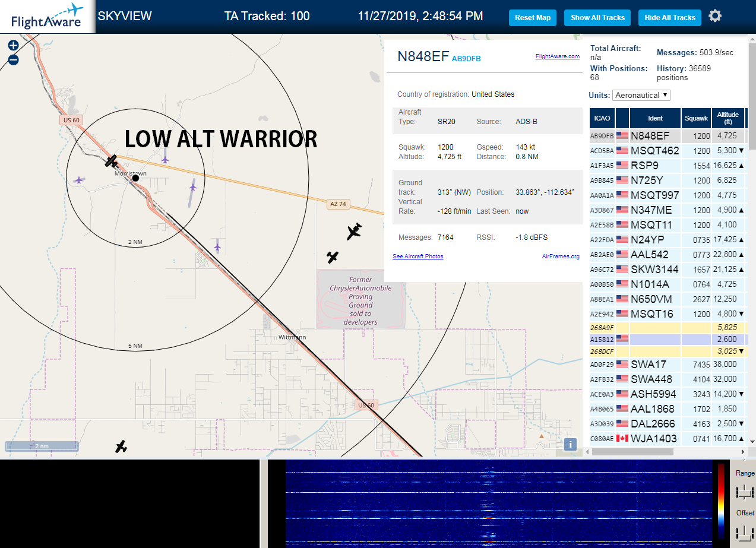
Task: Select the SWA448 row
Action: pos(668,379)
